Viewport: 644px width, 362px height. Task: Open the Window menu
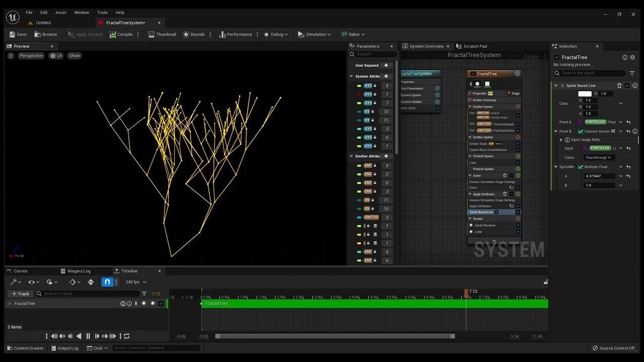pyautogui.click(x=81, y=12)
